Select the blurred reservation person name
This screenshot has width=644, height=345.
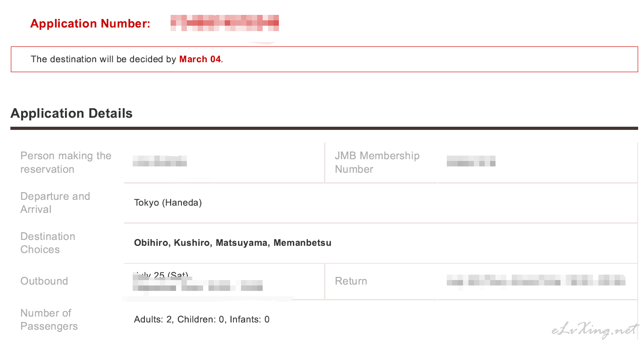[x=160, y=161]
